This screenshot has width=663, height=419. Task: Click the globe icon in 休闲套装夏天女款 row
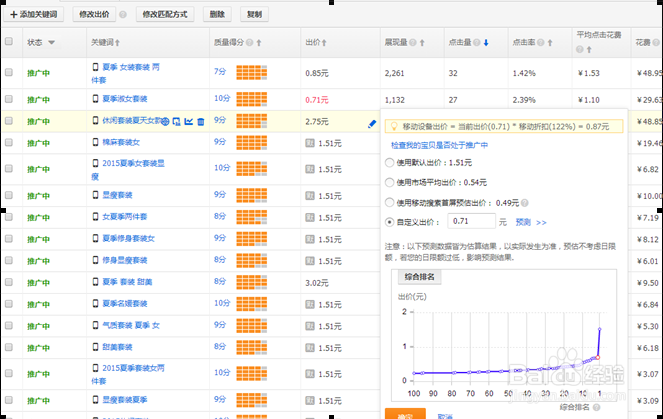165,122
